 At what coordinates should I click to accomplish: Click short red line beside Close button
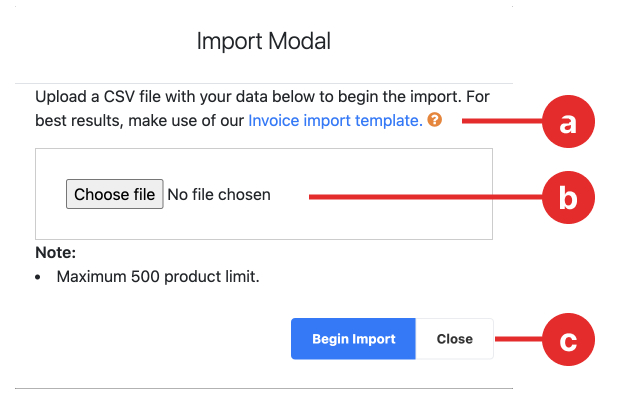coord(519,339)
